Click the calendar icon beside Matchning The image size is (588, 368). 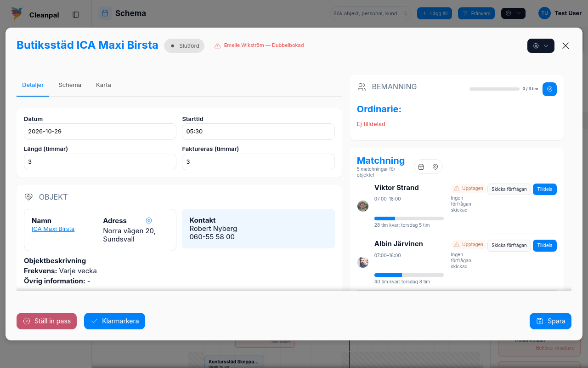click(421, 167)
